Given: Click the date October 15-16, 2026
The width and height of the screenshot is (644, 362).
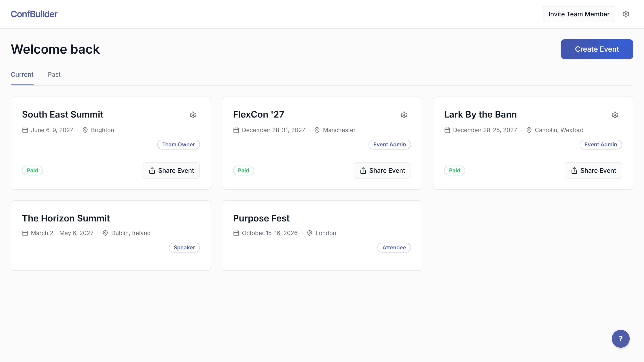Looking at the screenshot, I should tap(270, 233).
